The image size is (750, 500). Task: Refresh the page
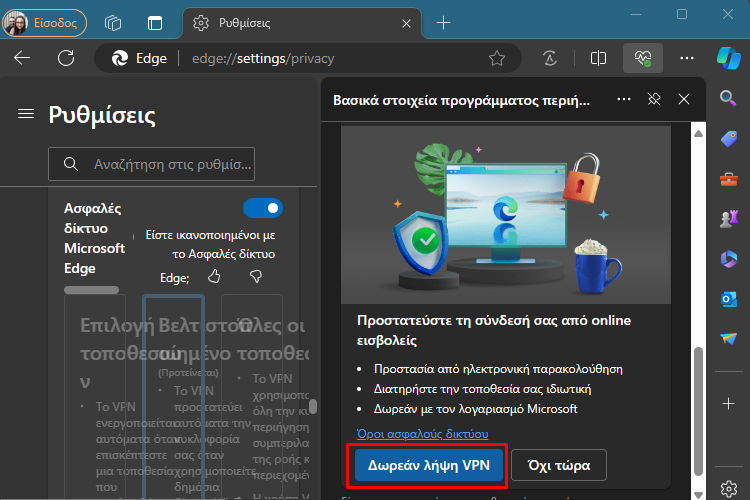click(66, 58)
